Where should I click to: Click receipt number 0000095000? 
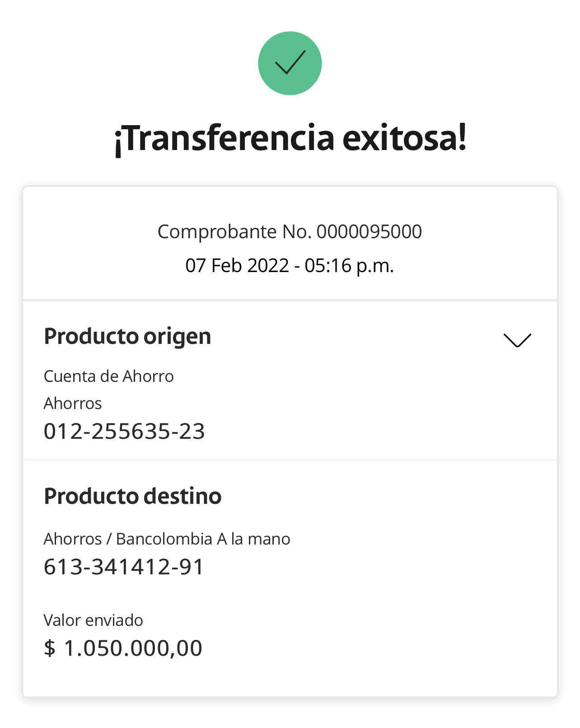coord(369,232)
